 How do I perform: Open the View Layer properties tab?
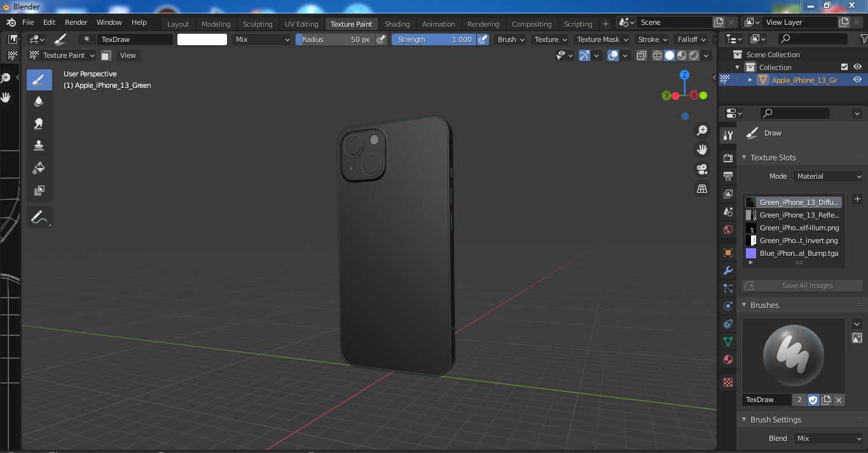pyautogui.click(x=728, y=193)
